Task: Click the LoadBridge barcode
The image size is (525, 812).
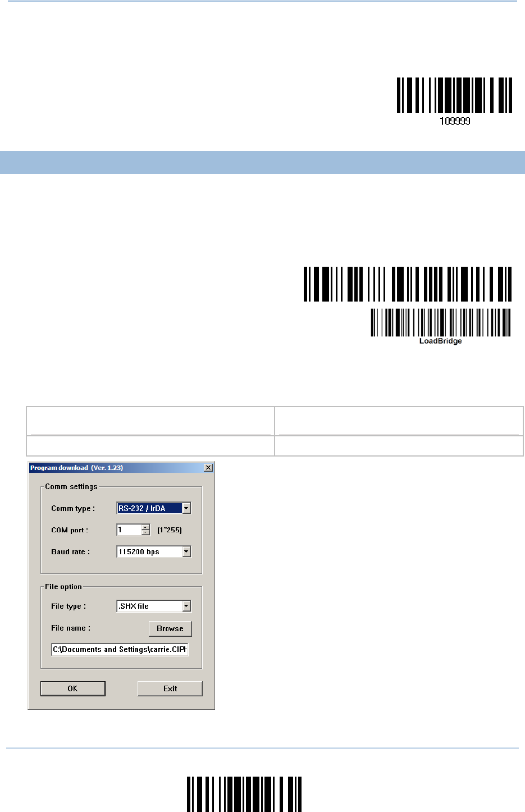Action: tap(441, 322)
